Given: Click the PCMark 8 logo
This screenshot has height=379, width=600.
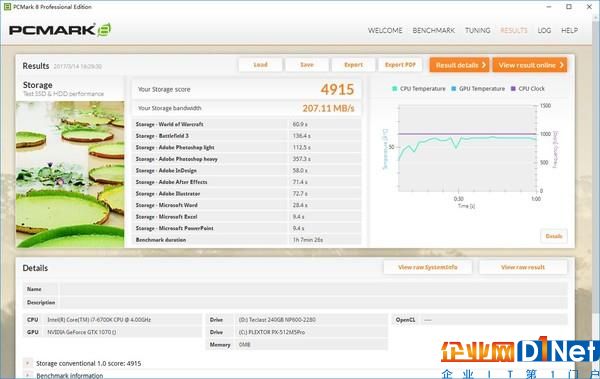Looking at the screenshot, I should pyautogui.click(x=60, y=30).
